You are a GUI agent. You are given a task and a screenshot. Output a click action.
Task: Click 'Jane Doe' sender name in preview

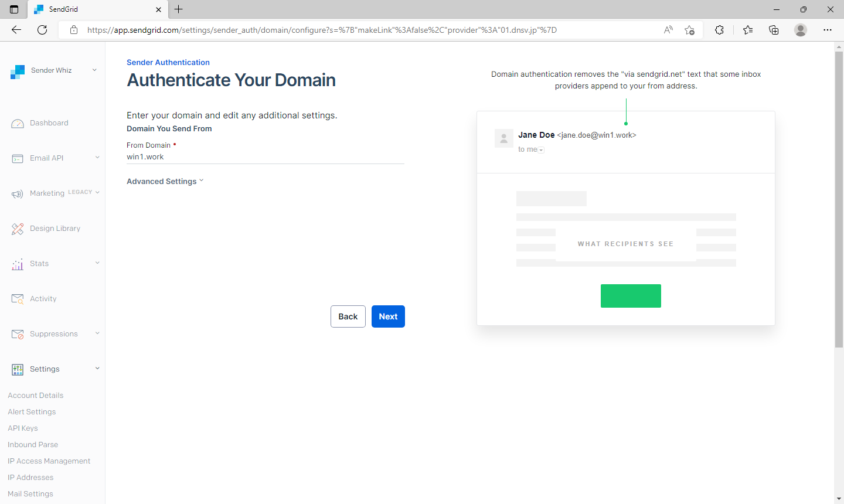pos(536,135)
